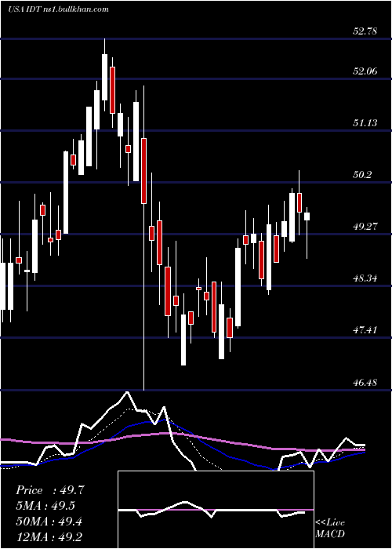The height and width of the screenshot is (549, 392).
Task: Click the <<Live MACD label
Action: click(330, 528)
